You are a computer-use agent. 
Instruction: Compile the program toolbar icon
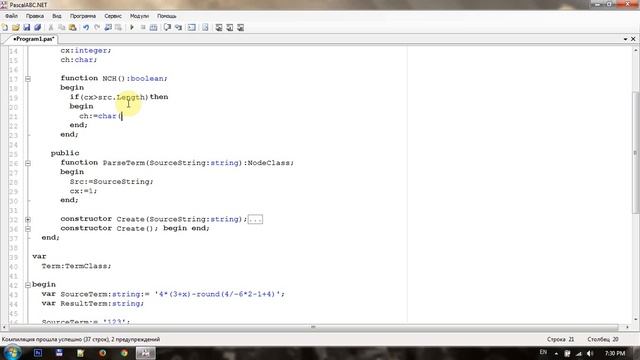click(x=153, y=27)
